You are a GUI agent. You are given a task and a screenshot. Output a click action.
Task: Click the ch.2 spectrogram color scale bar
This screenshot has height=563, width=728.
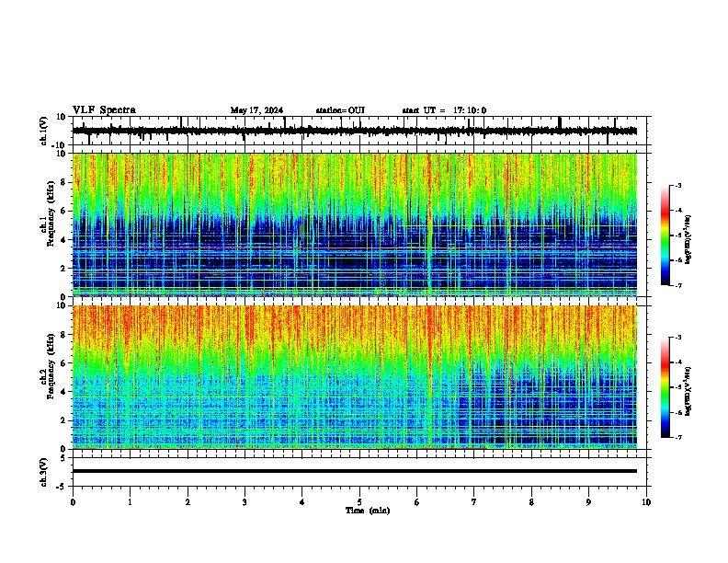coord(665,387)
